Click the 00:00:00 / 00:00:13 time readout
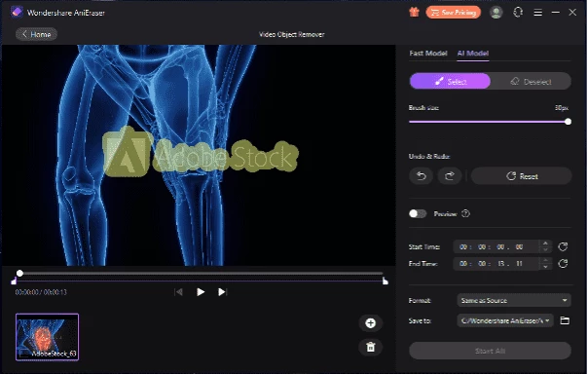This screenshot has width=588, height=374. tap(41, 292)
